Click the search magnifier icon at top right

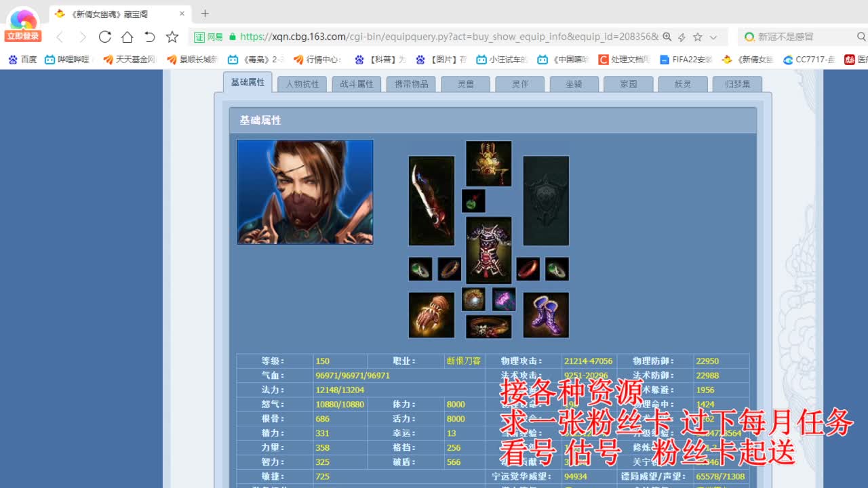pyautogui.click(x=861, y=37)
